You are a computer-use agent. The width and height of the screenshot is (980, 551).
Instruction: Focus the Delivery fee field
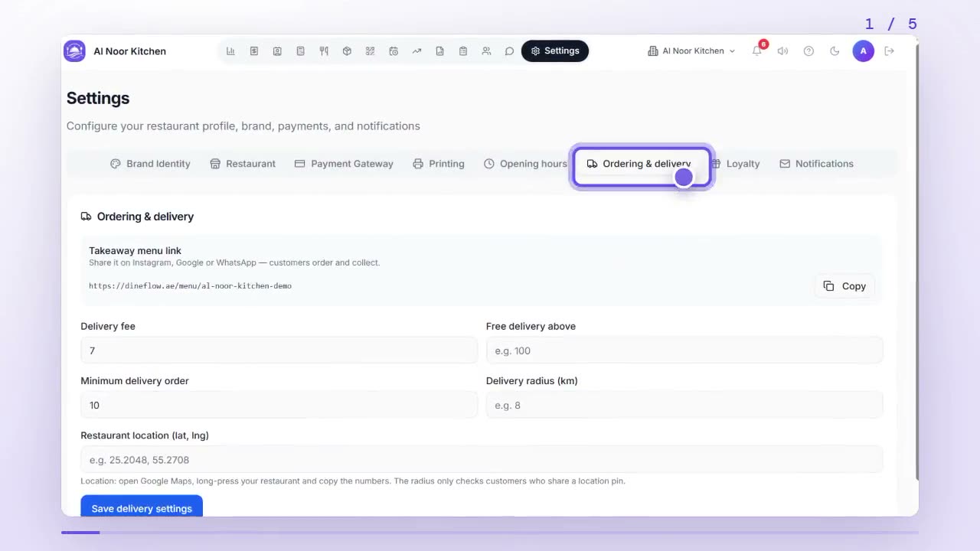tap(279, 350)
